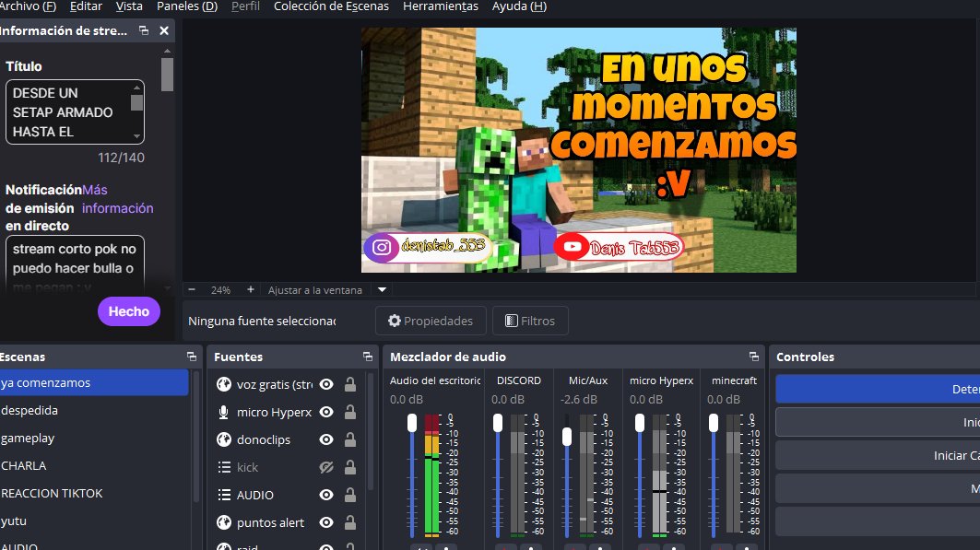Click the browser icon of voz gratis source
Viewport: 980px width, 550px height.
[224, 384]
